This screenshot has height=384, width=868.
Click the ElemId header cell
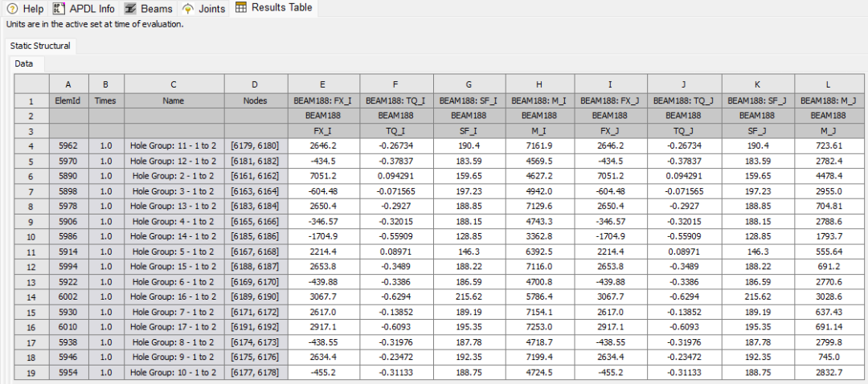68,100
